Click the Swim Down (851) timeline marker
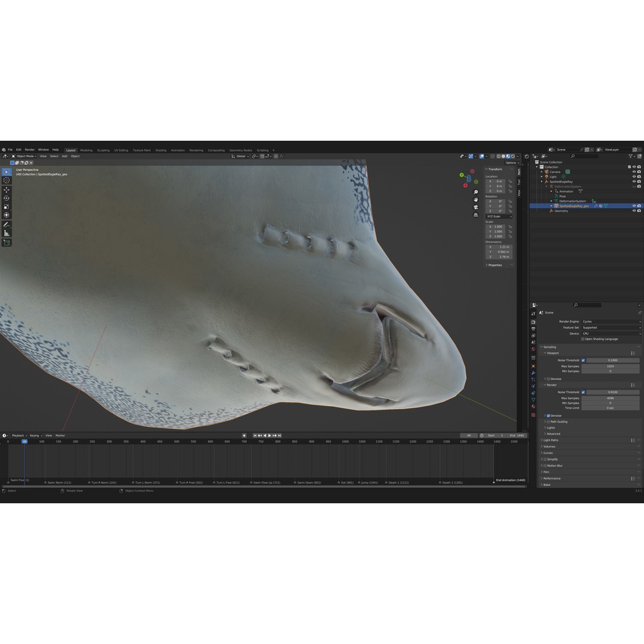The height and width of the screenshot is (644, 644). tap(307, 482)
